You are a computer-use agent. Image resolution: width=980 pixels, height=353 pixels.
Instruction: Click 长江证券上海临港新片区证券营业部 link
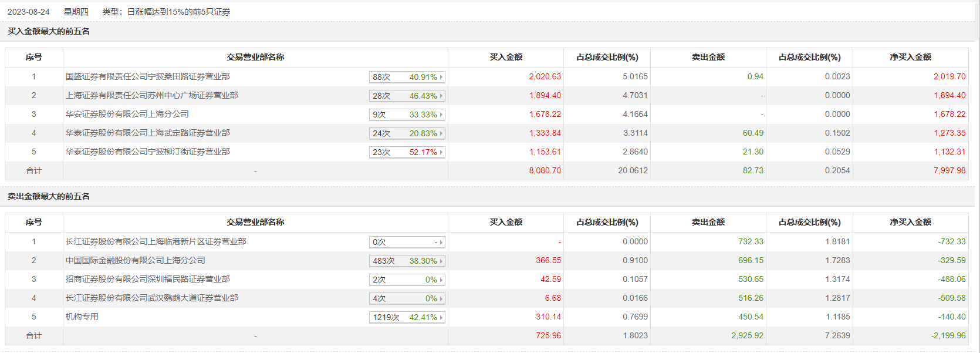[156, 241]
